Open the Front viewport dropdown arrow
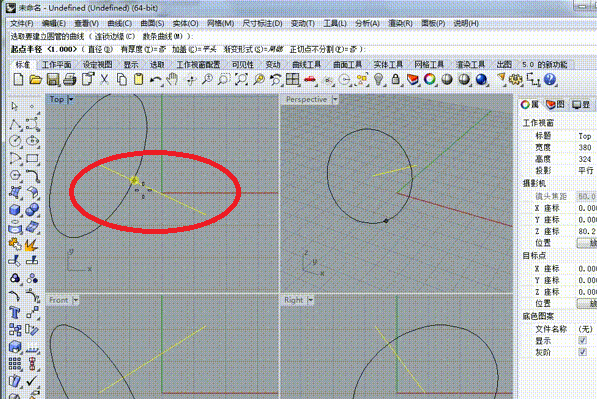 (76, 300)
